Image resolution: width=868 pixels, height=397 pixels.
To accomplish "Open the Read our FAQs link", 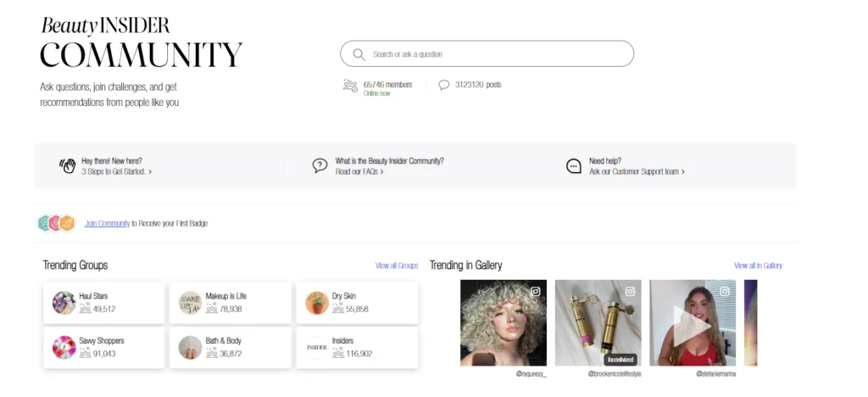I will (x=359, y=171).
